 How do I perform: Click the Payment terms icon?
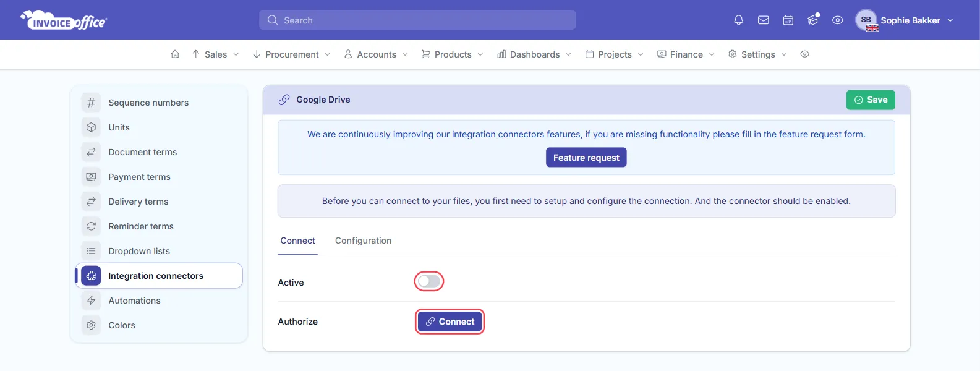click(x=91, y=177)
